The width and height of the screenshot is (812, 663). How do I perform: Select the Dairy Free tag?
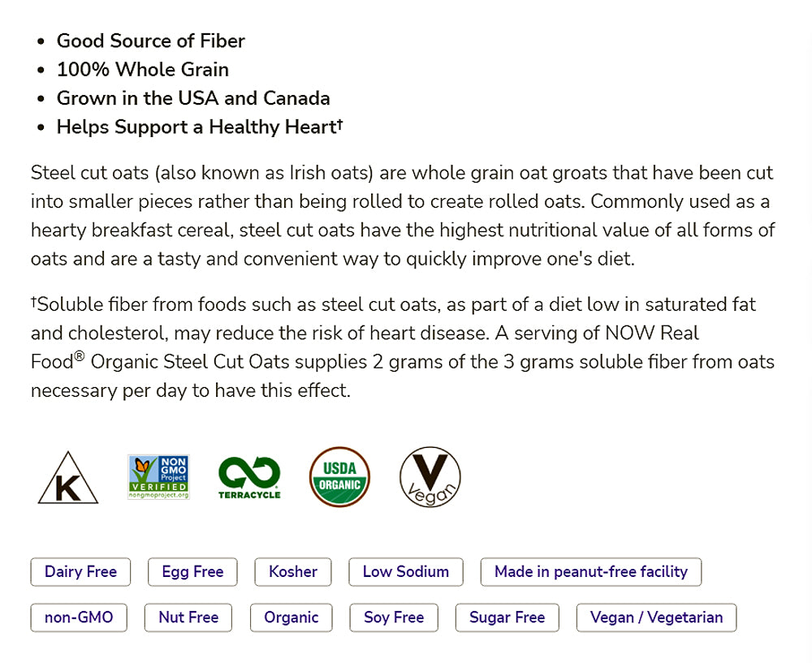click(x=80, y=572)
